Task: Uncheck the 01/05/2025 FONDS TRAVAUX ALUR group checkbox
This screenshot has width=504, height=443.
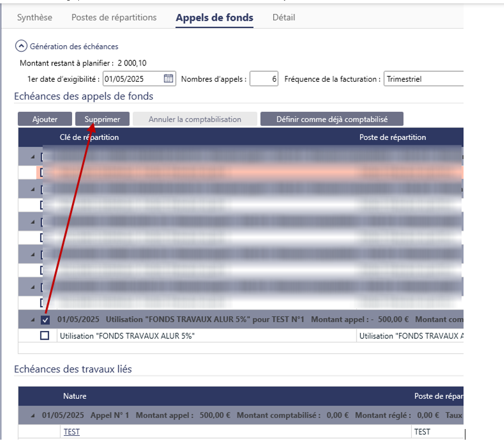Action: 45,320
